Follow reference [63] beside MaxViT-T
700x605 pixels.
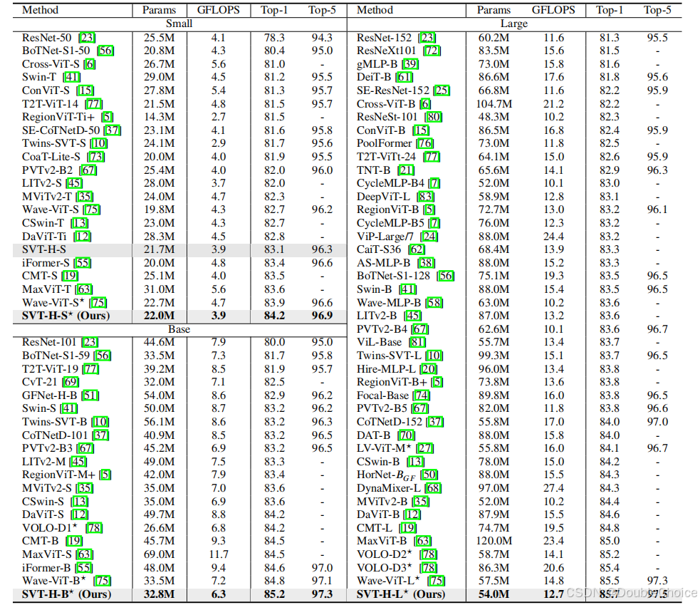pos(84,289)
